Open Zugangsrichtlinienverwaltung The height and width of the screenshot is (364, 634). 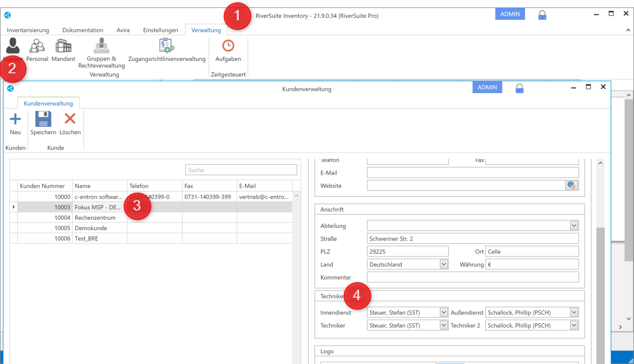click(167, 51)
